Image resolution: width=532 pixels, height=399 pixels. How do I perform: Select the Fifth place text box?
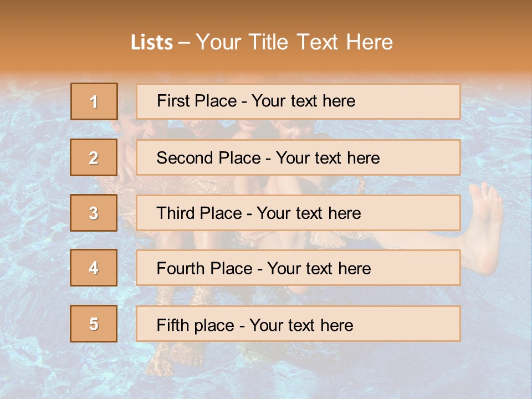(298, 324)
